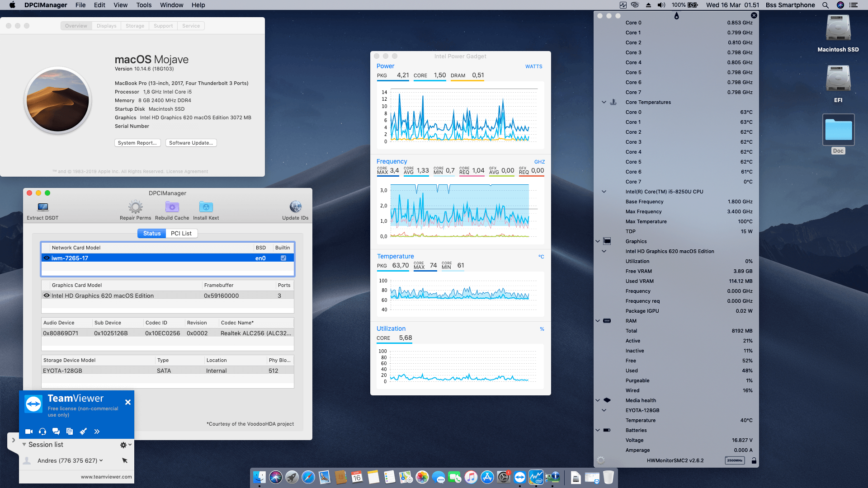
Task: Open the Tools menu
Action: pyautogui.click(x=144, y=5)
